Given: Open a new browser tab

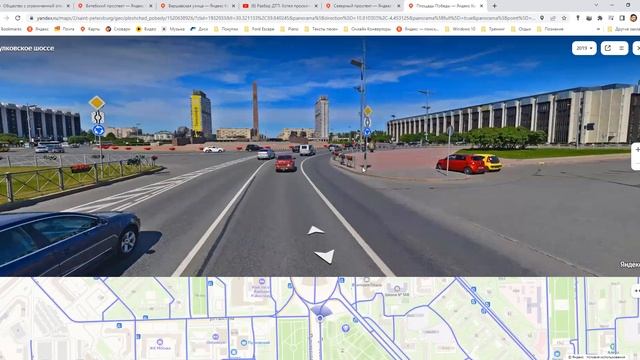Looking at the screenshot, I should pyautogui.click(x=494, y=6).
